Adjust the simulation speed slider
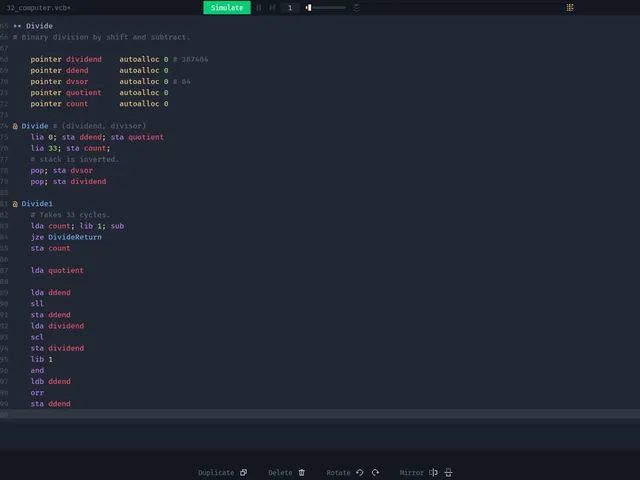Screen dimensions: 640x480 (326, 7)
